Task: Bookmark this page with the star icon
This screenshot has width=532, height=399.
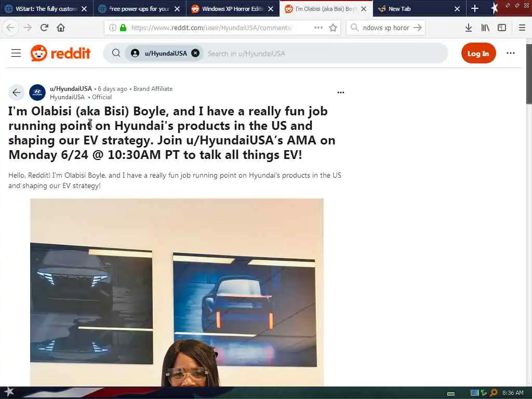Action: pos(333,28)
